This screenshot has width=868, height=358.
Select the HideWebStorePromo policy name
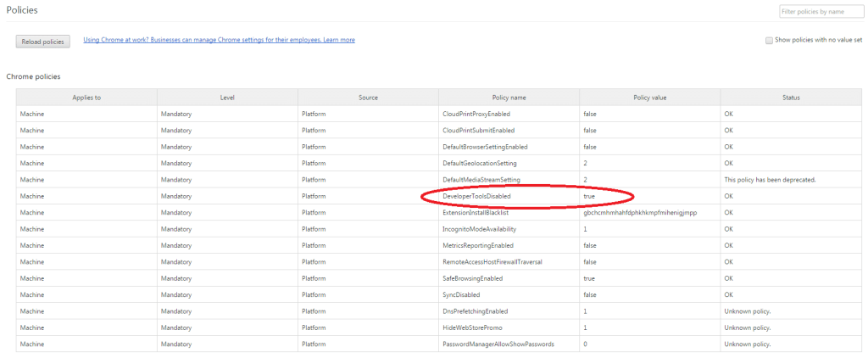coord(472,327)
